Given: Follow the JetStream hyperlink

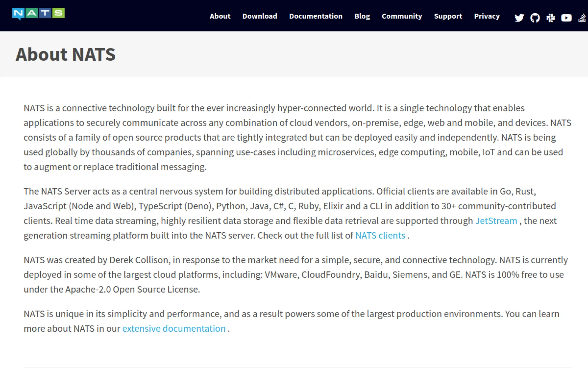Looking at the screenshot, I should click(496, 221).
